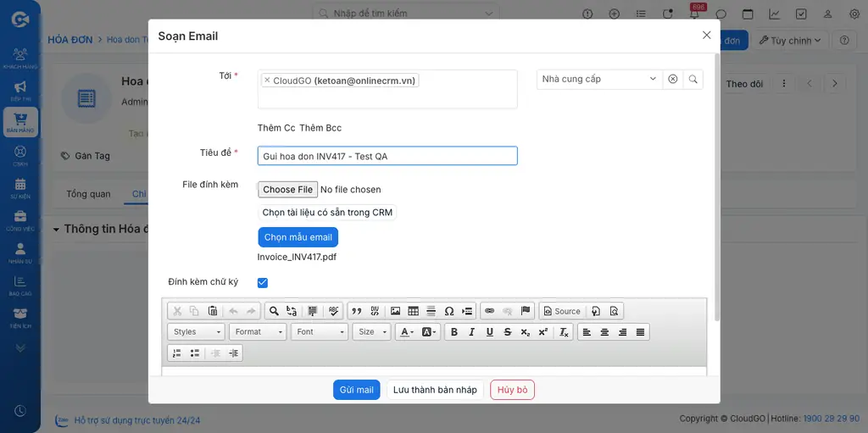868x433 pixels.
Task: Open the Styles dropdown
Action: pos(196,331)
